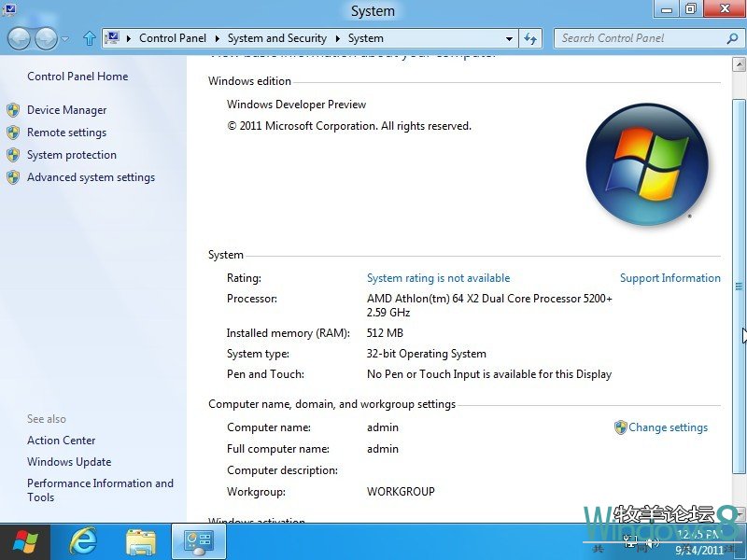The height and width of the screenshot is (560, 747).
Task: Click the 512 MB memory value
Action: tap(385, 333)
